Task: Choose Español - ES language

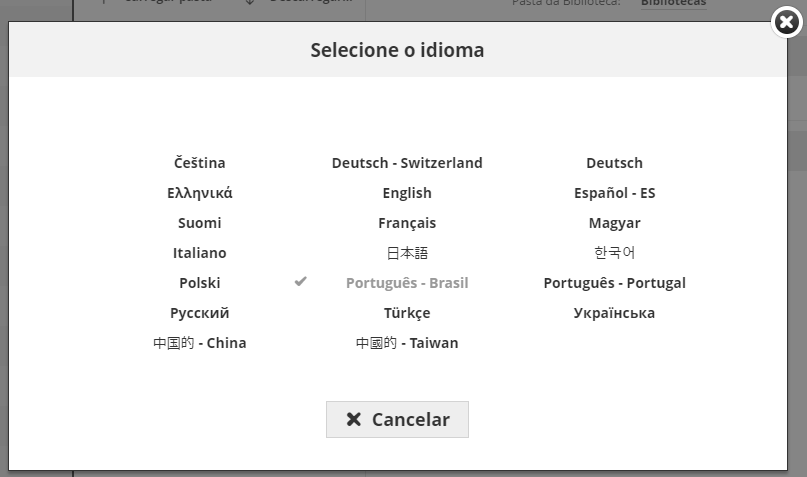Action: 614,193
